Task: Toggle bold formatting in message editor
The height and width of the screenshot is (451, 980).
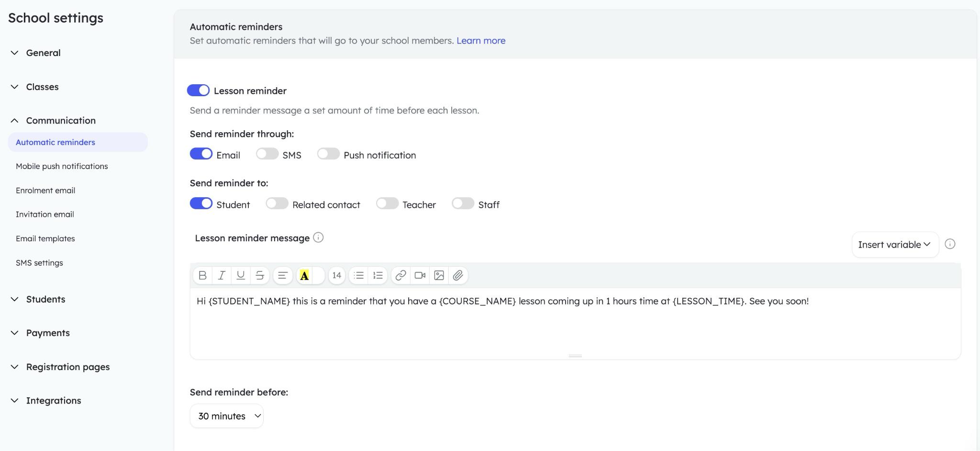Action: point(202,275)
